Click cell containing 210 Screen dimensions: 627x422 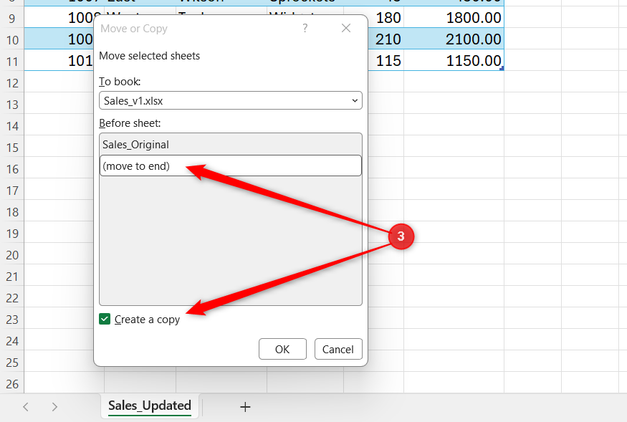385,39
